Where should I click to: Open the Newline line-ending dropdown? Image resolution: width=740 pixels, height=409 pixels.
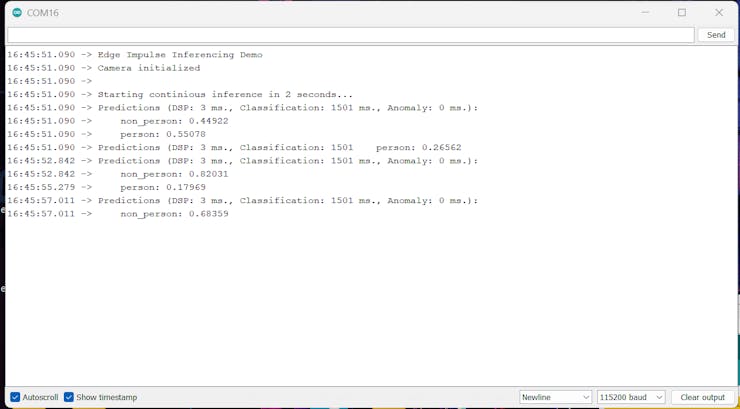pyautogui.click(x=555, y=397)
